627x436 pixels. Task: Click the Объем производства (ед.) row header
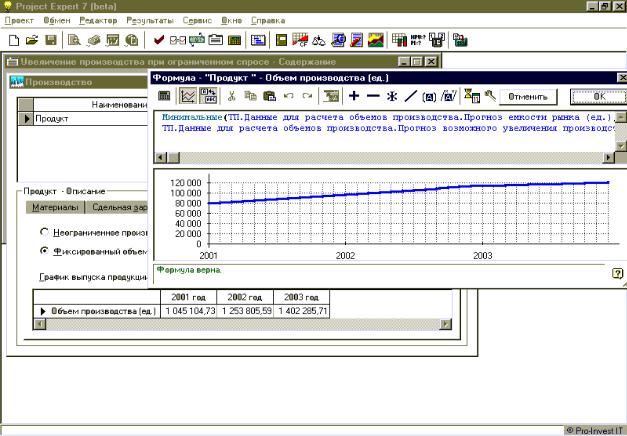97,311
